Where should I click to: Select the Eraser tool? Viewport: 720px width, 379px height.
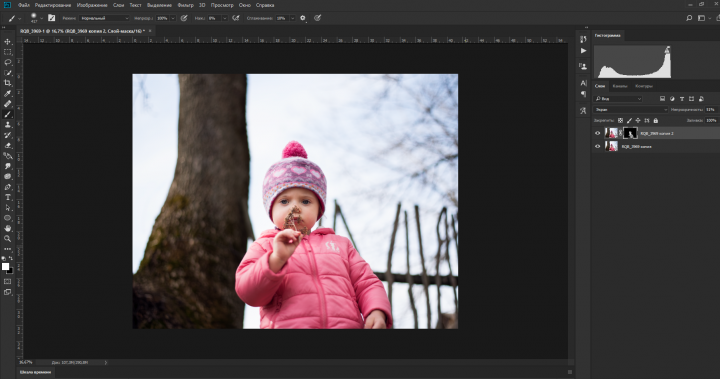click(x=8, y=145)
